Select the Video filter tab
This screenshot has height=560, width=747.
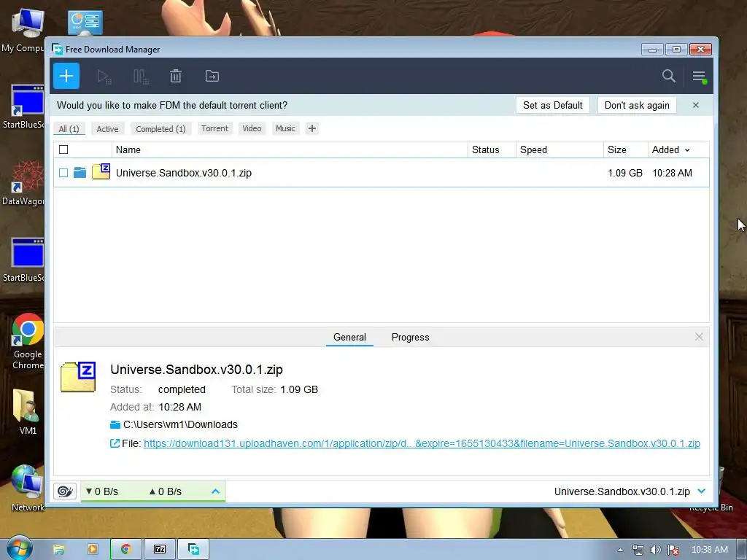pos(252,128)
